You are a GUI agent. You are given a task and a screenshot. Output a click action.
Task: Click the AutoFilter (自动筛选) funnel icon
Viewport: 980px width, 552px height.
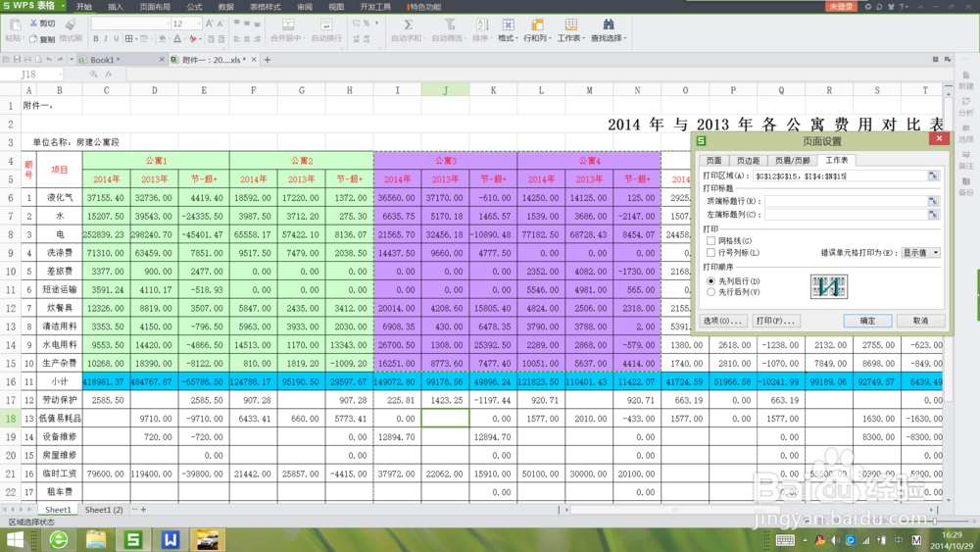[x=450, y=25]
